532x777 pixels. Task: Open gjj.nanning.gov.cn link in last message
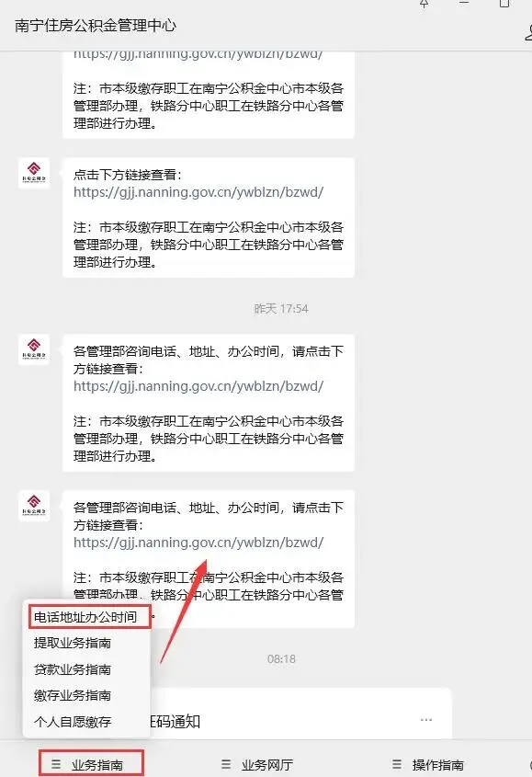tap(198, 543)
